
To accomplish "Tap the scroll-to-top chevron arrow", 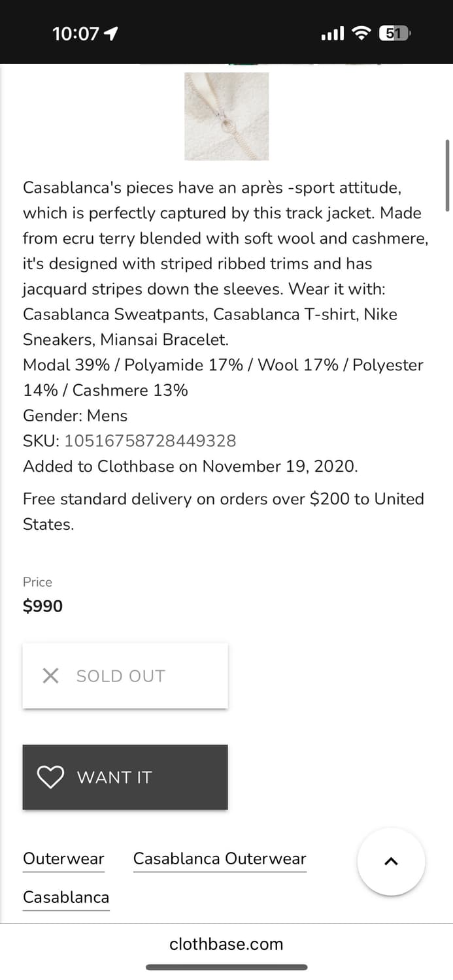I will click(391, 861).
